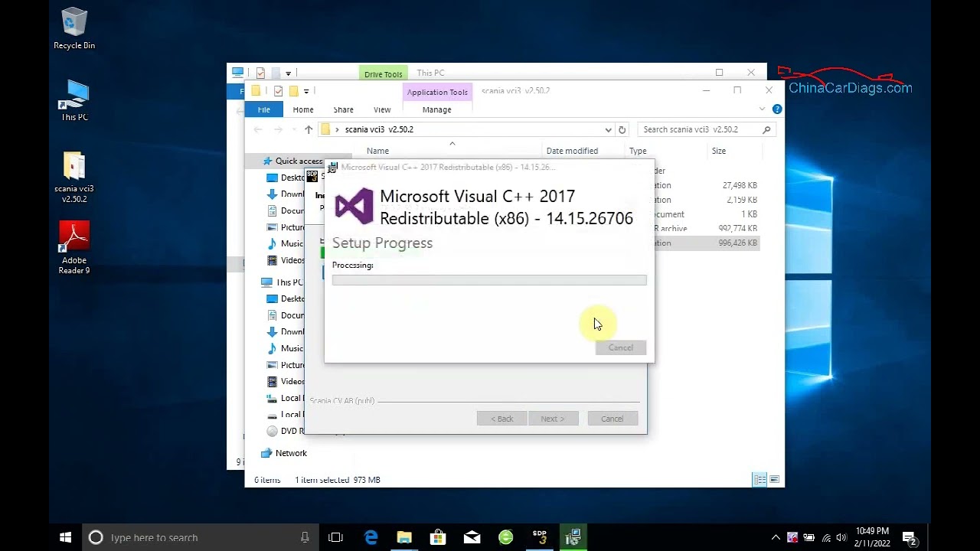
Task: Switch to the Share ribbon tab
Action: click(x=343, y=109)
